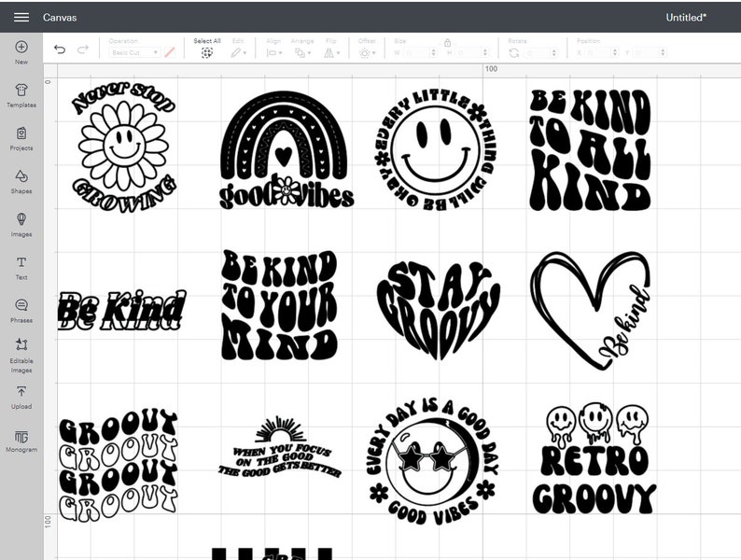Select the outlined heart Be kind design
Screen dimensions: 741x560
590,311
